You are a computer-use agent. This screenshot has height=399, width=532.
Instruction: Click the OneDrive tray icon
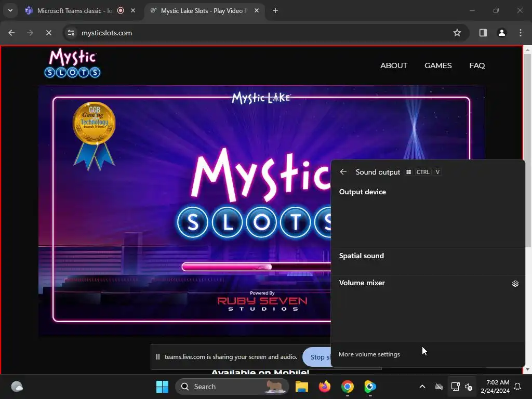click(438, 387)
